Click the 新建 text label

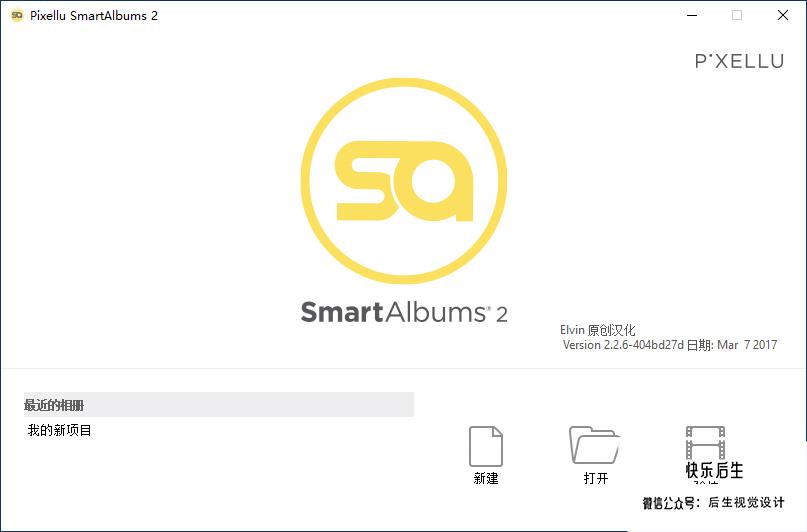pyautogui.click(x=486, y=478)
